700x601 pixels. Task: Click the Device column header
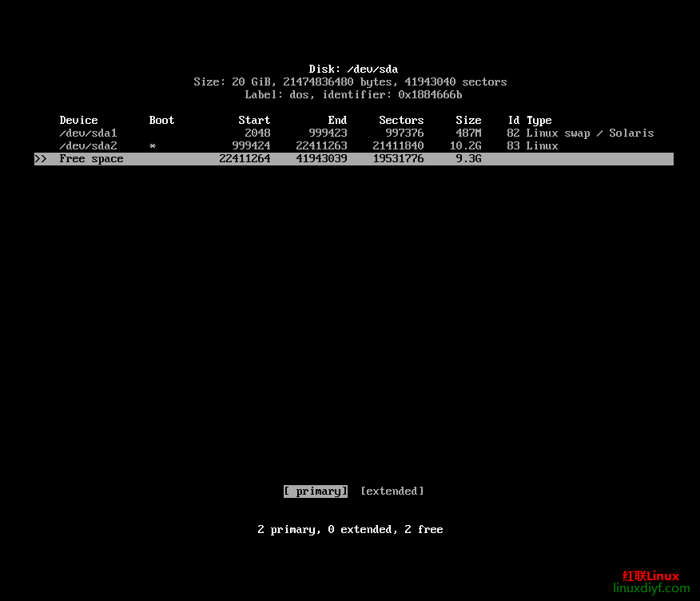tap(78, 121)
